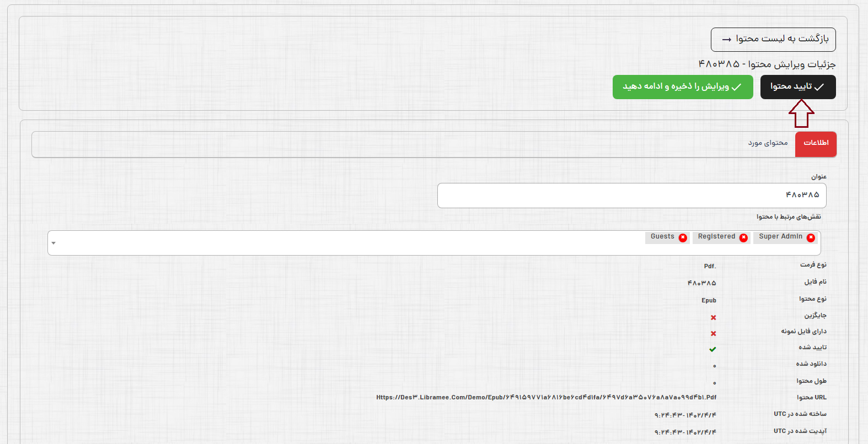Image resolution: width=868 pixels, height=444 pixels.
Task: Remove the Guests role tag
Action: tap(683, 237)
